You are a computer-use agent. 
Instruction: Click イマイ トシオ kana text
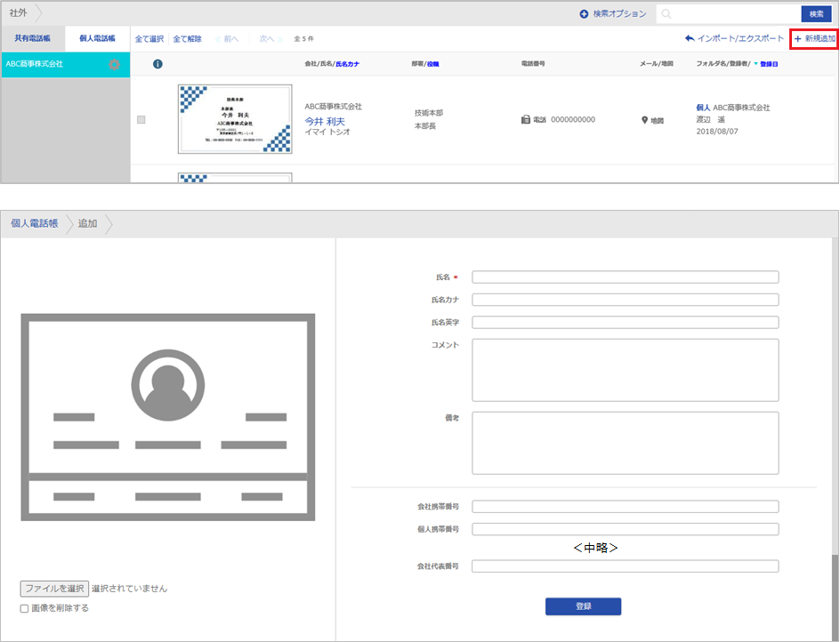[327, 132]
